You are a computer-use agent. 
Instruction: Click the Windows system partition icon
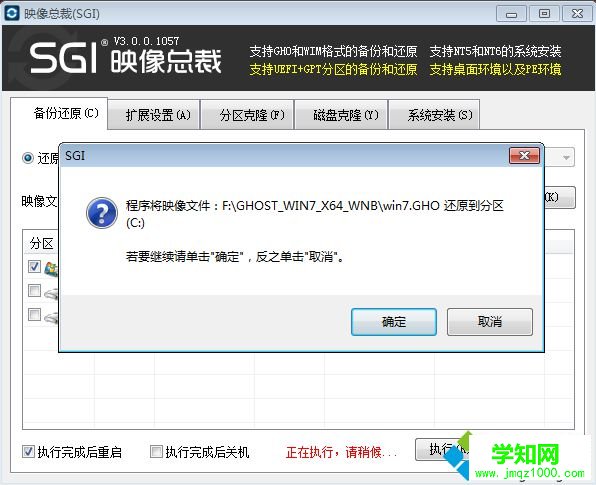tap(51, 268)
